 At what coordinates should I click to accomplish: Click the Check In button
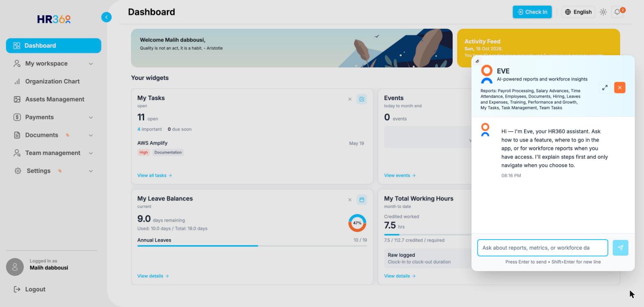pos(532,12)
